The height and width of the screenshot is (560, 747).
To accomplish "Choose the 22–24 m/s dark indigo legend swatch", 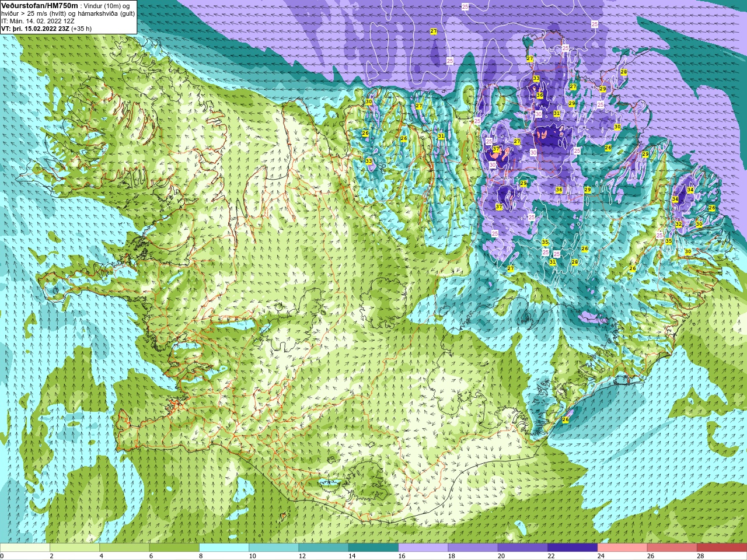I will click(573, 548).
